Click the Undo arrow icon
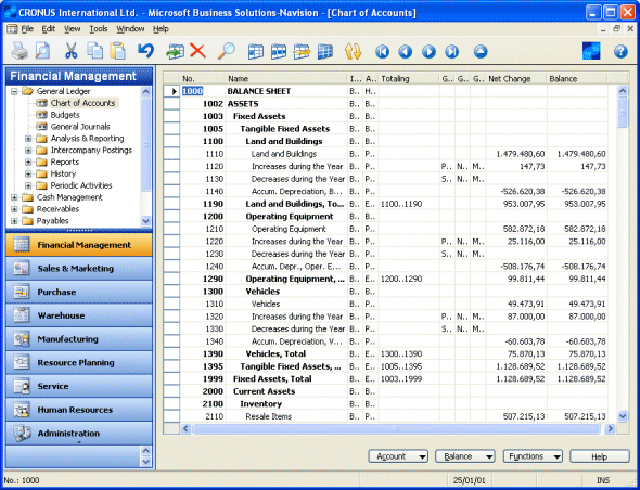Screen dimensions: 640x490 click(146, 51)
